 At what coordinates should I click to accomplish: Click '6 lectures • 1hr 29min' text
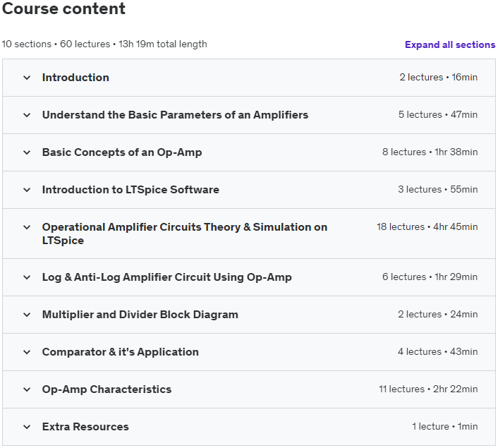click(430, 277)
